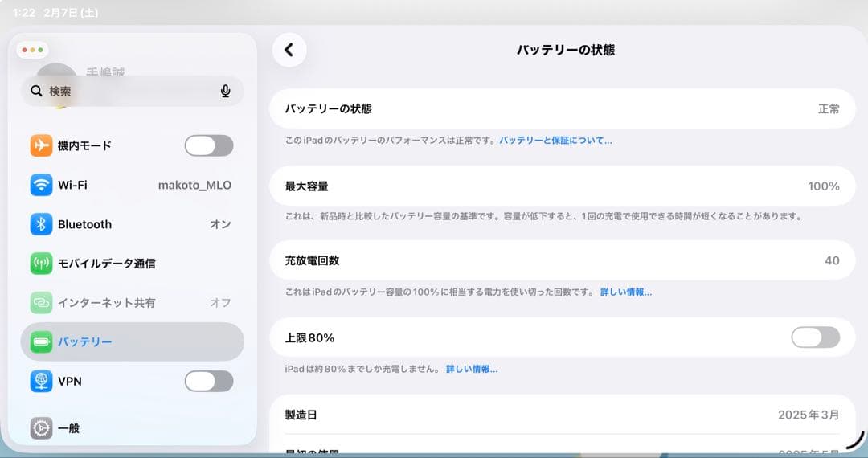Viewport: 868px width, 458px height.
Task: Click the Bluetooth オン status text
Action: pyautogui.click(x=220, y=224)
